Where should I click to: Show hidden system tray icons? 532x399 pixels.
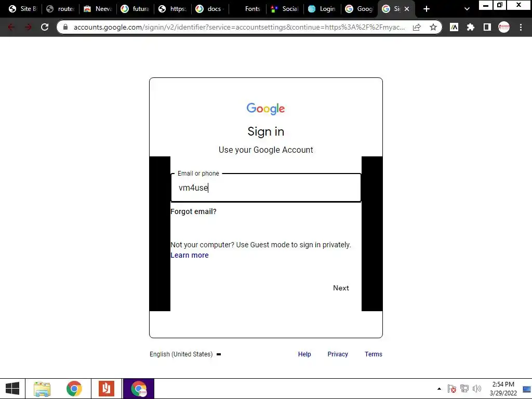point(439,389)
